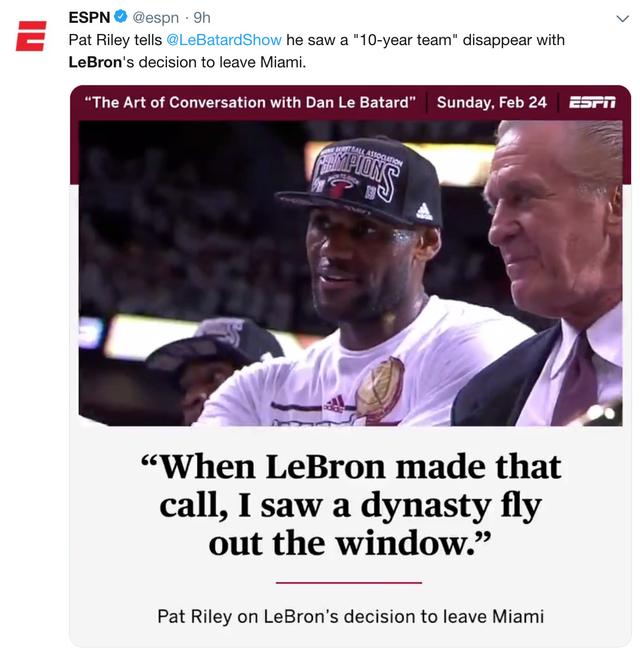Click the dynasty quote text
The height and width of the screenshot is (656, 640).
[350, 505]
